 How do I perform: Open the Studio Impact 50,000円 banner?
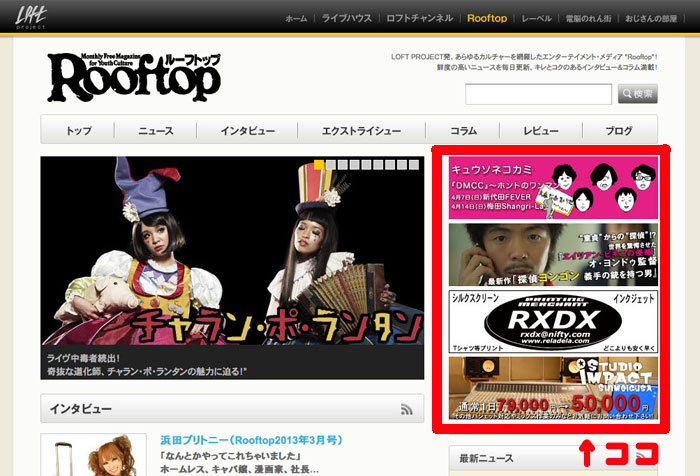tap(553, 388)
